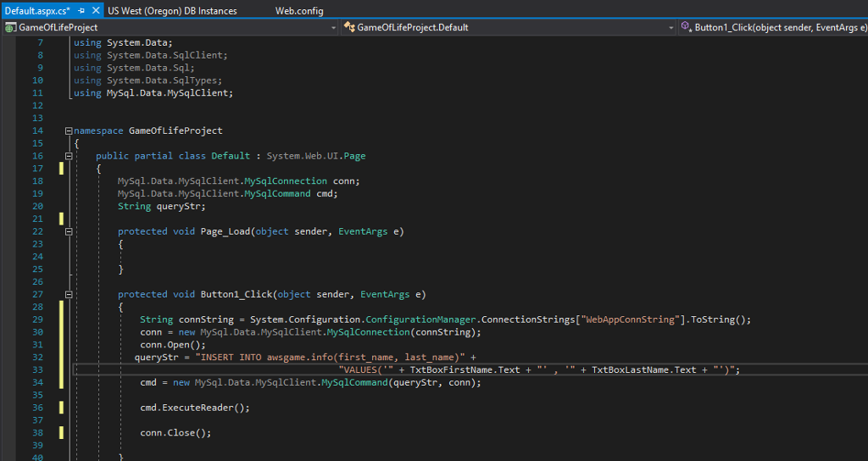868x461 pixels.
Task: Place cursor on using MySql.Data.MySqlClient line
Action: click(153, 93)
